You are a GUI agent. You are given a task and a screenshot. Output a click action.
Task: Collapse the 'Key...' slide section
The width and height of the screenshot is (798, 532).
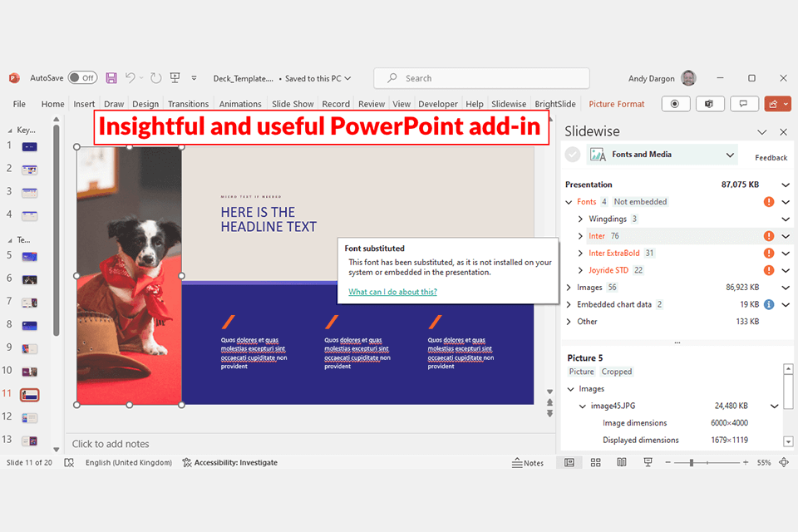10,131
